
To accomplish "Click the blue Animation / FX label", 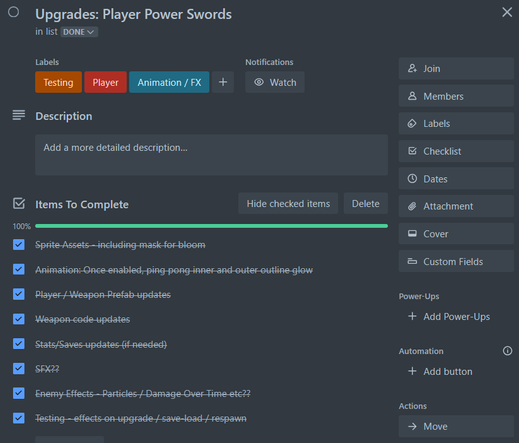I will click(169, 82).
